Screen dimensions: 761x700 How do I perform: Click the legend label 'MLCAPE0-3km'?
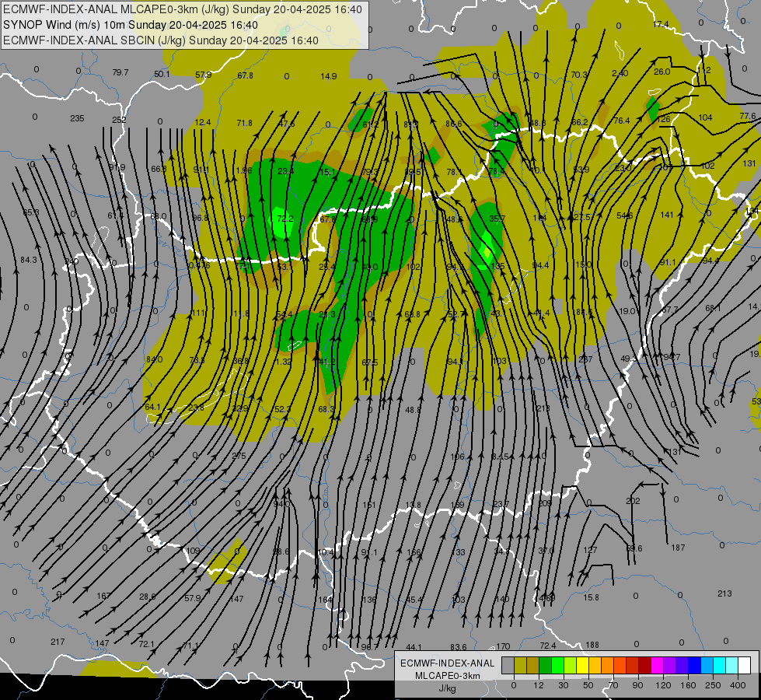coord(447,676)
